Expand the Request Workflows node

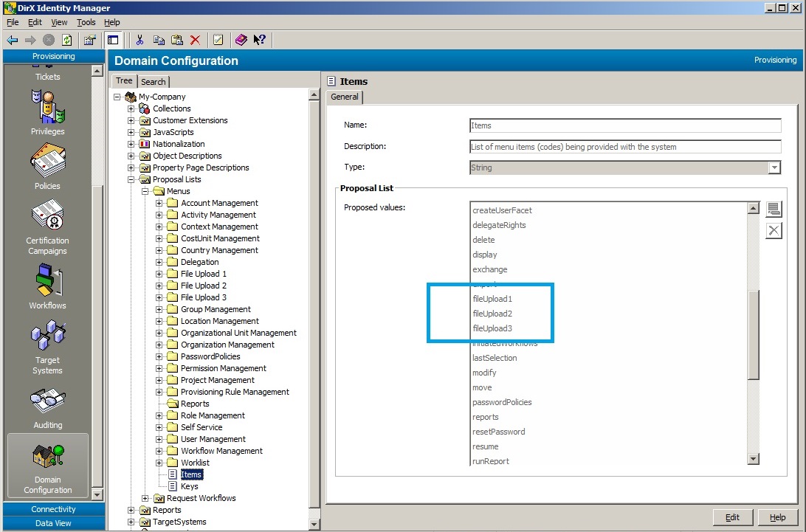coord(145,498)
